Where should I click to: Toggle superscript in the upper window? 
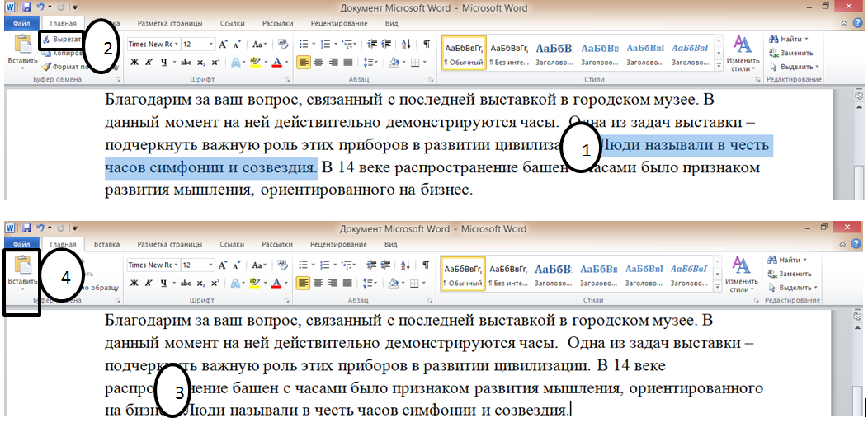(x=215, y=63)
